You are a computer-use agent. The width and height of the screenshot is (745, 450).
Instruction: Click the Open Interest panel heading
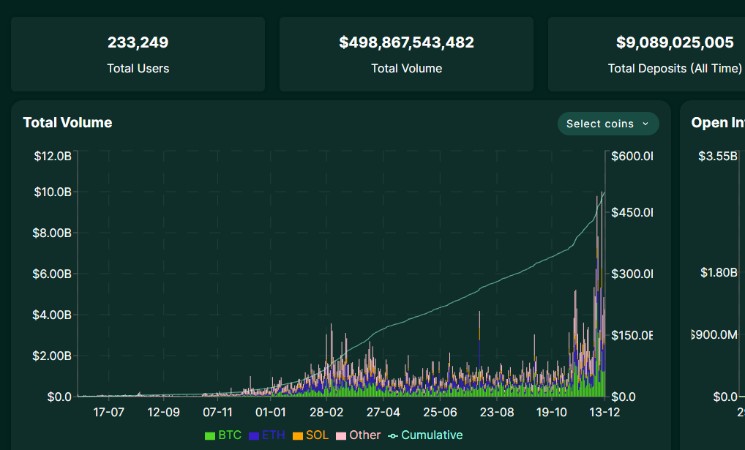717,123
